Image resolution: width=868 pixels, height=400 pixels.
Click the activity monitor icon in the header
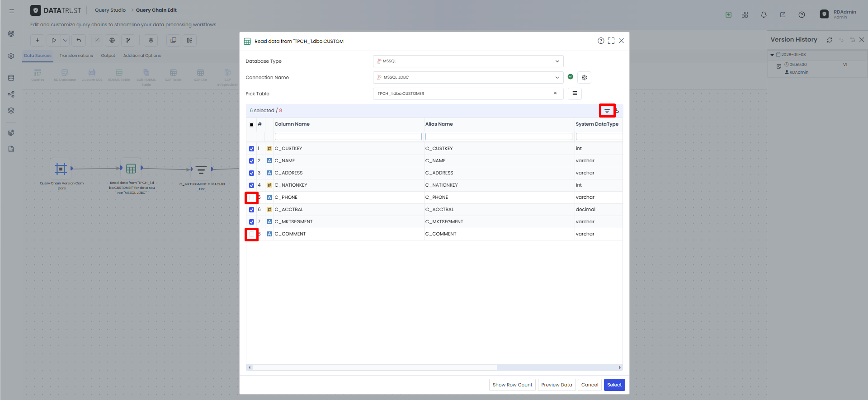pos(728,14)
